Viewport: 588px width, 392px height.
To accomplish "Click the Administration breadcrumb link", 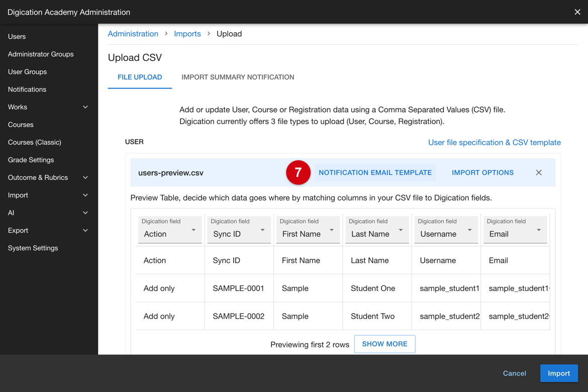I will pyautogui.click(x=133, y=34).
